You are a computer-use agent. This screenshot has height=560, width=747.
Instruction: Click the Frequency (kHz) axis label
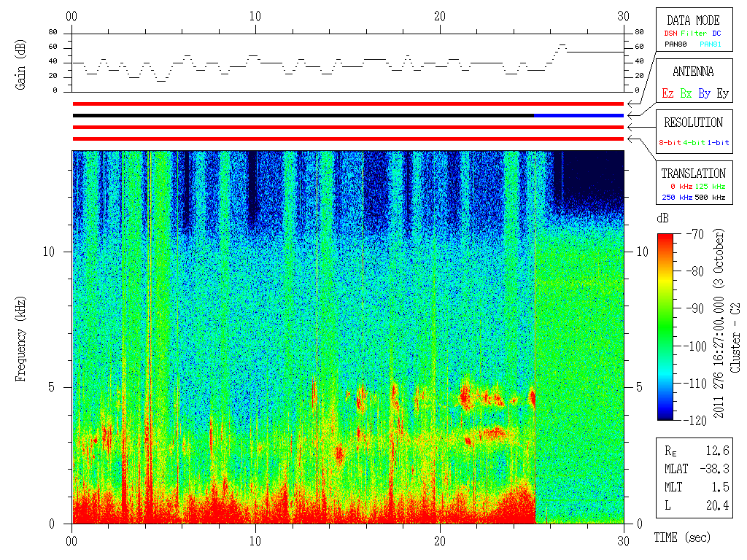coord(20,340)
